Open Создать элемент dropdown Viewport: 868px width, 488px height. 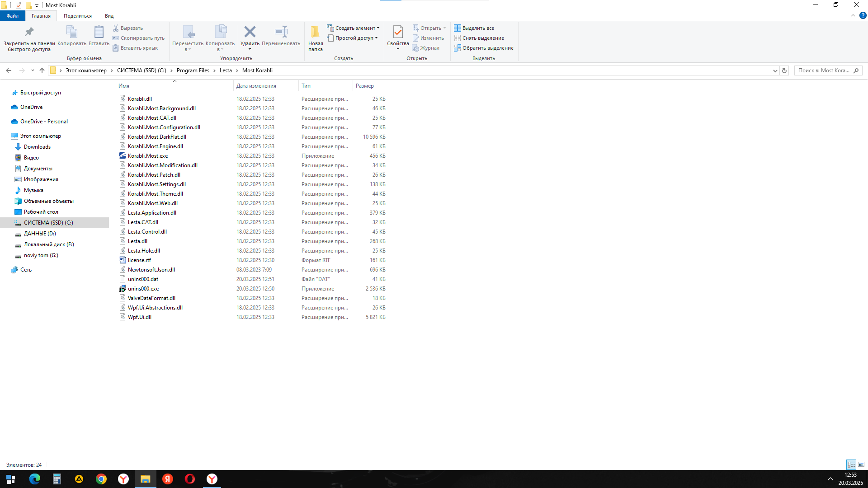pyautogui.click(x=354, y=28)
